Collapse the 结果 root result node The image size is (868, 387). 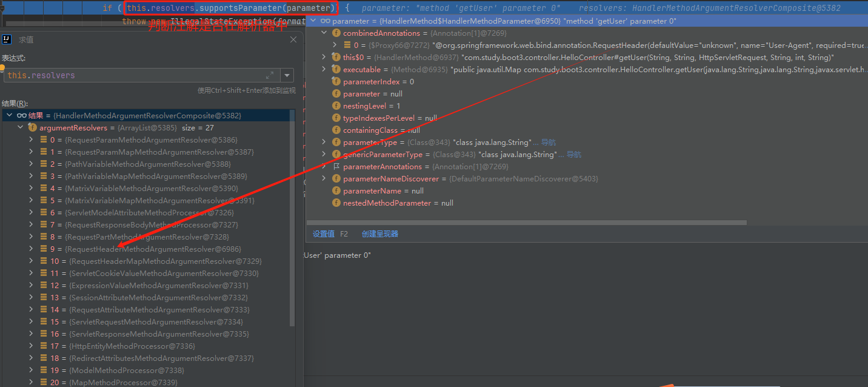tap(8, 115)
